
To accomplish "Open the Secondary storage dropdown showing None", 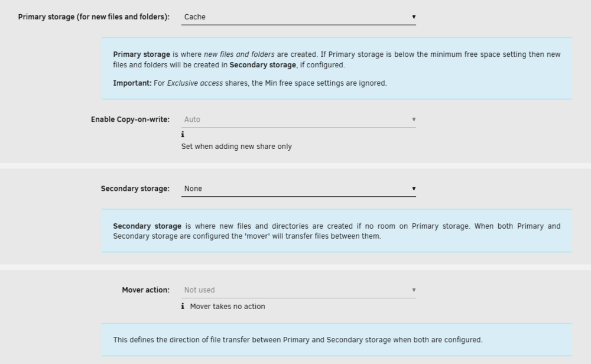I will [x=298, y=188].
